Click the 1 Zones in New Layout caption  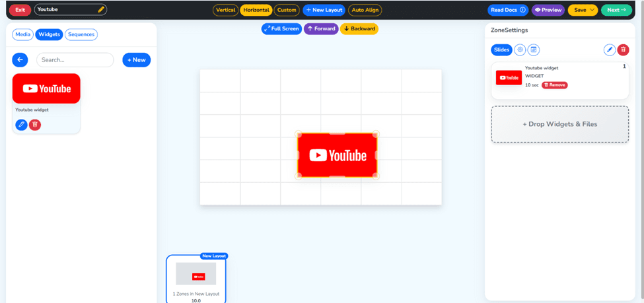(x=196, y=294)
